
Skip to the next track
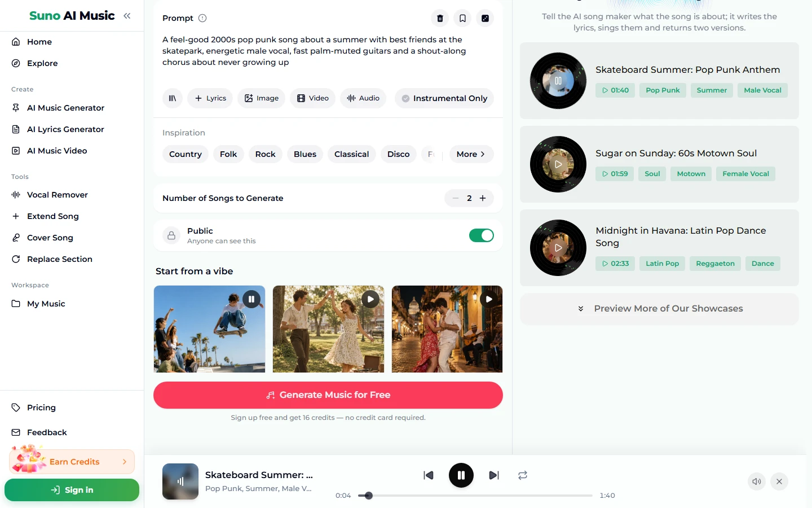pos(494,475)
